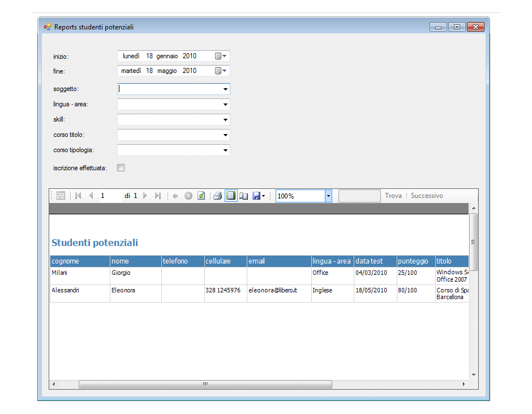Click the Studenti potenziali report title

(95, 243)
